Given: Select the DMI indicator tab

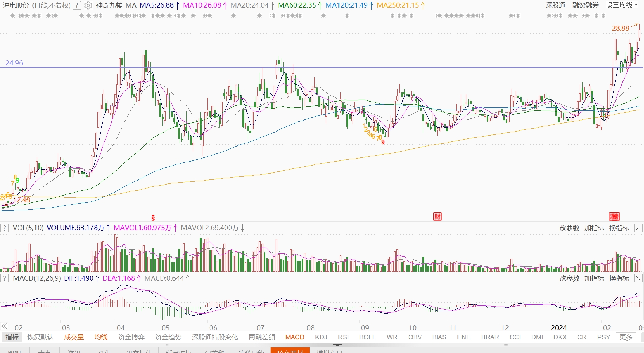Looking at the screenshot, I should point(537,337).
